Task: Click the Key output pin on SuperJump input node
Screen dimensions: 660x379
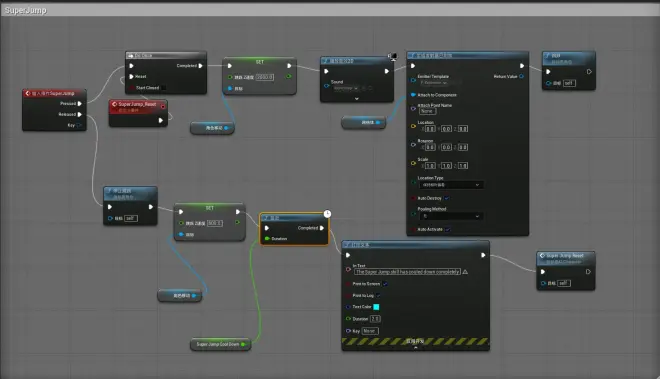Action: (79, 125)
